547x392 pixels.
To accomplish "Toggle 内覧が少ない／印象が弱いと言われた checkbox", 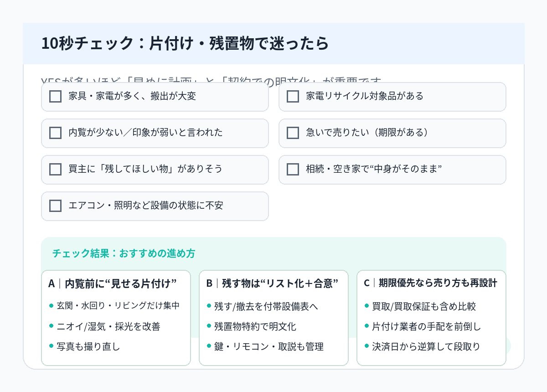I will click(56, 133).
